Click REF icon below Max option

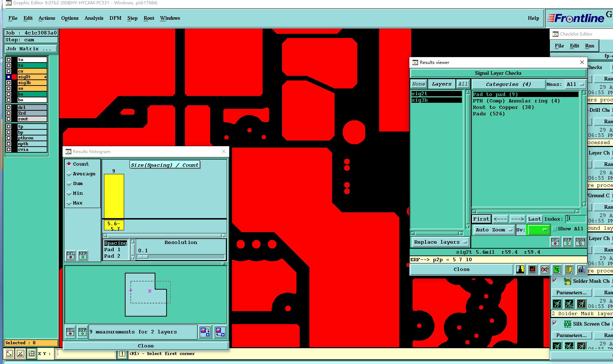(83, 255)
